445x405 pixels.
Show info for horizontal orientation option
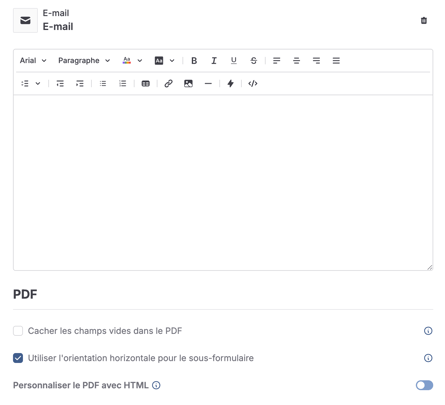point(428,358)
